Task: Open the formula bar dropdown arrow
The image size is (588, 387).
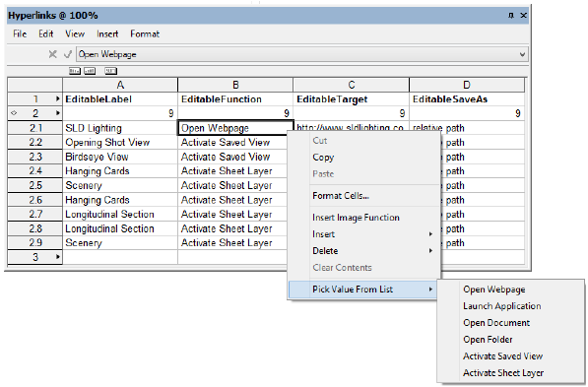Action: [x=522, y=54]
